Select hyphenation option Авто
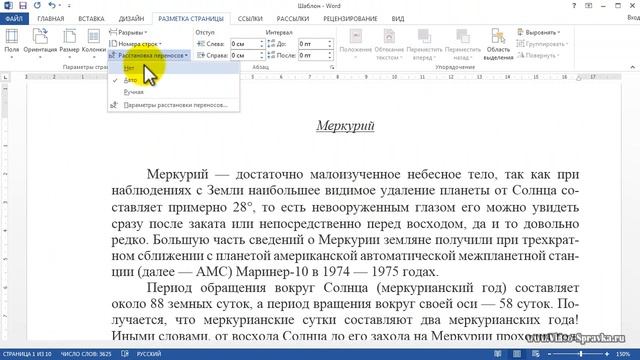Screen dimensions: 640x360 173,80
